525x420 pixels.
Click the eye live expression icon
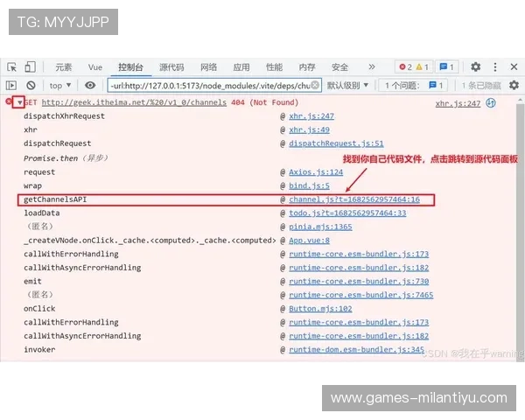coord(90,86)
